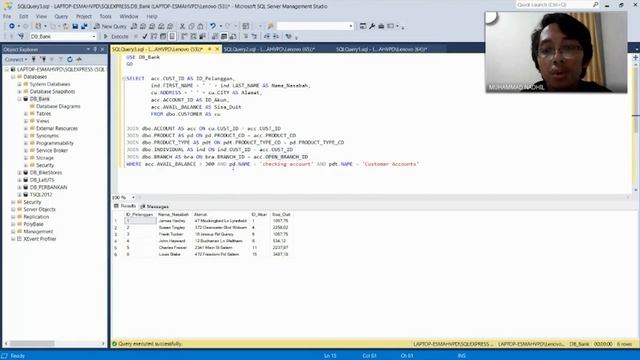Close the active SQLQuery3.sql tab
The width and height of the screenshot is (640, 360).
tap(217, 49)
